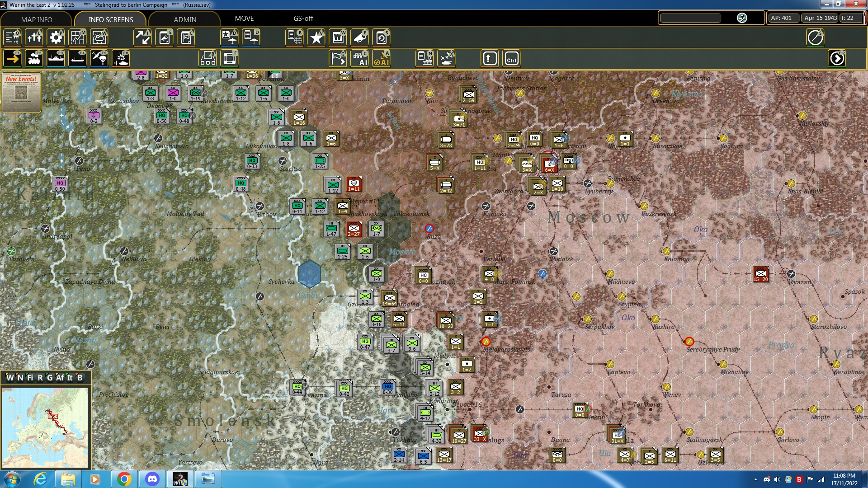
Task: Open the Metrics graph icon
Action: (77, 38)
